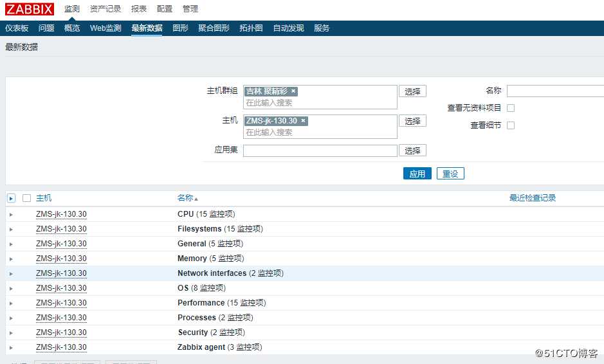Expand the Network interfaces row
This screenshot has height=364, width=604.
(x=11, y=273)
